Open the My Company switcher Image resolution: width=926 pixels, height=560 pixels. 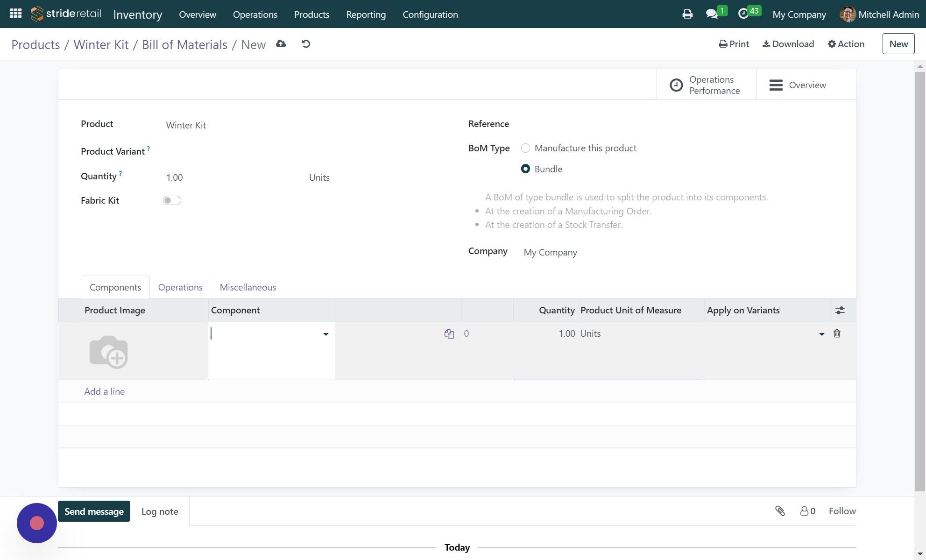tap(799, 14)
